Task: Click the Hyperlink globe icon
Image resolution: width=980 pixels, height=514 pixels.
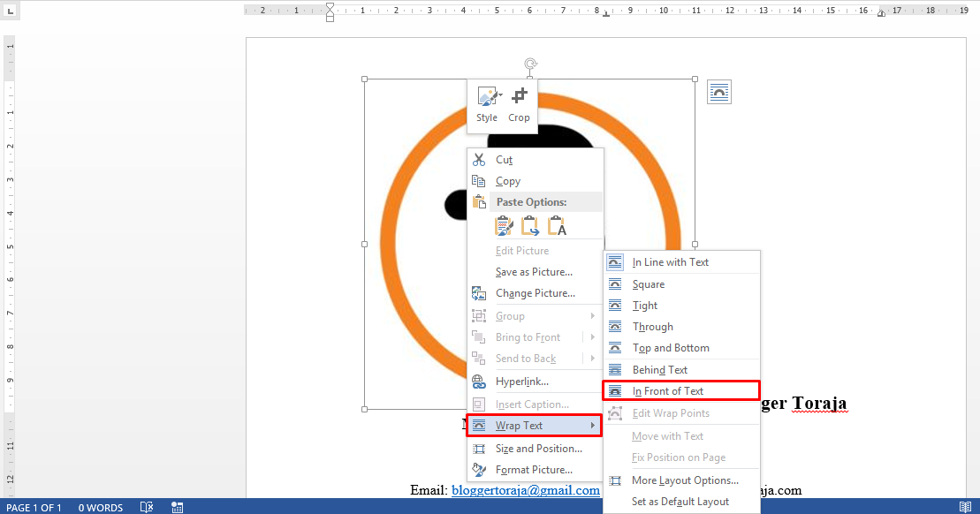Action: 479,382
